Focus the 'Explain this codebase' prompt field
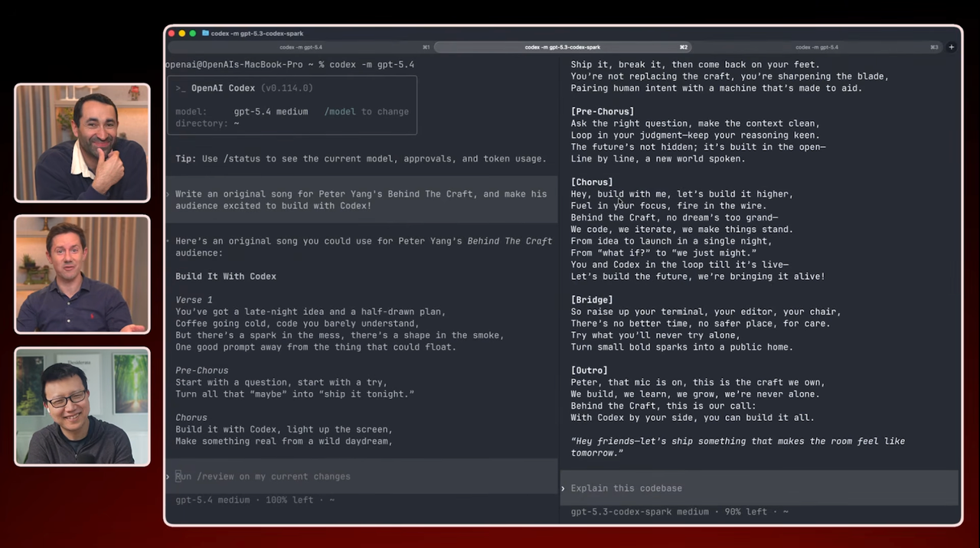Screen dimensions: 980x548 coord(626,488)
